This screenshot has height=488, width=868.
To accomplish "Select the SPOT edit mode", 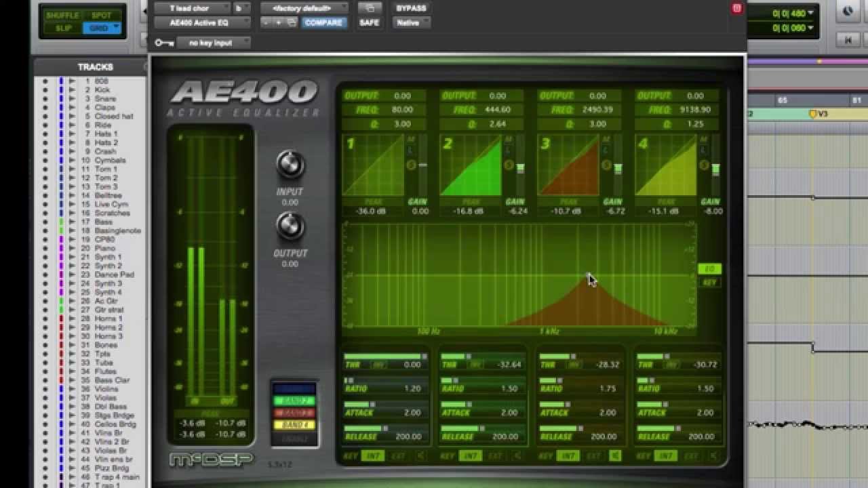I will click(101, 15).
